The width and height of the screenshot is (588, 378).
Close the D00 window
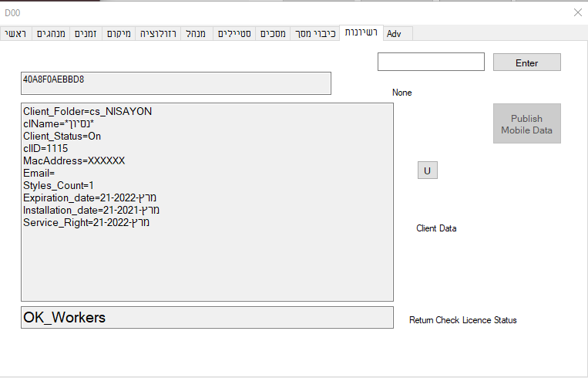tap(577, 12)
